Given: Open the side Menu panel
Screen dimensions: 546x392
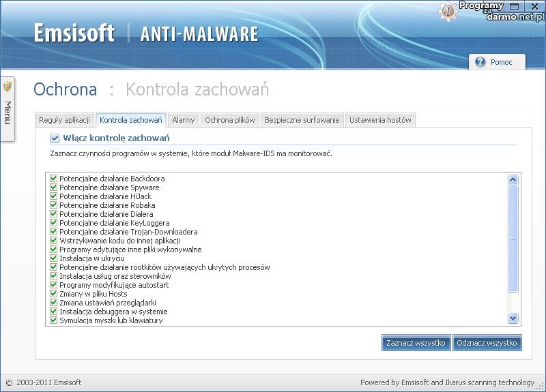Looking at the screenshot, I should (8, 111).
